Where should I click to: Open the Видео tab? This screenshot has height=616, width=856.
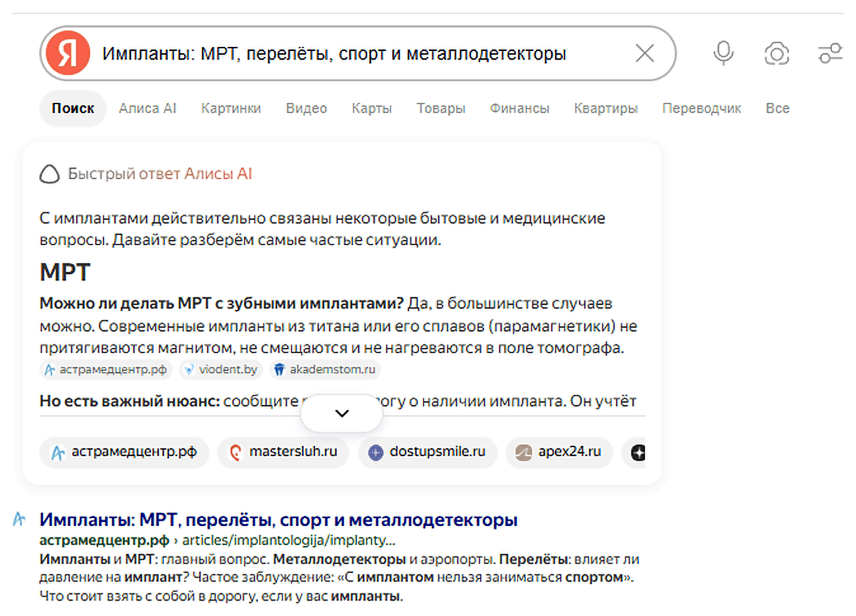(x=306, y=109)
